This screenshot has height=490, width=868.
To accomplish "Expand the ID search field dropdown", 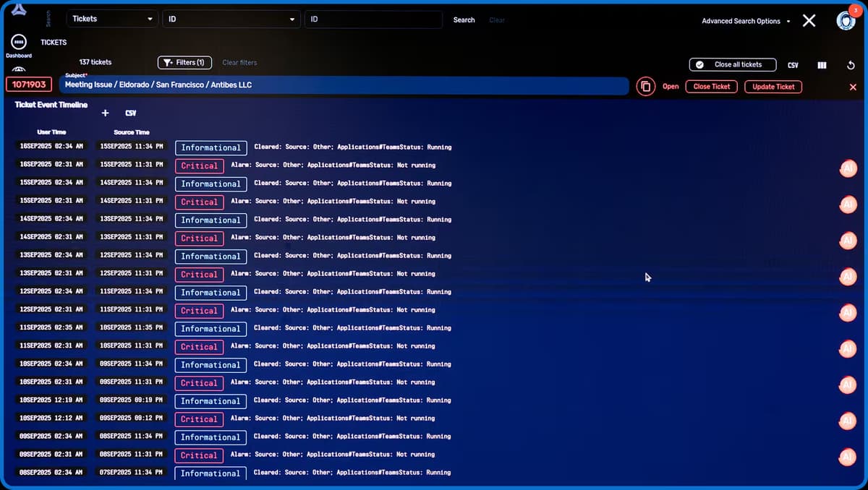I will (231, 20).
